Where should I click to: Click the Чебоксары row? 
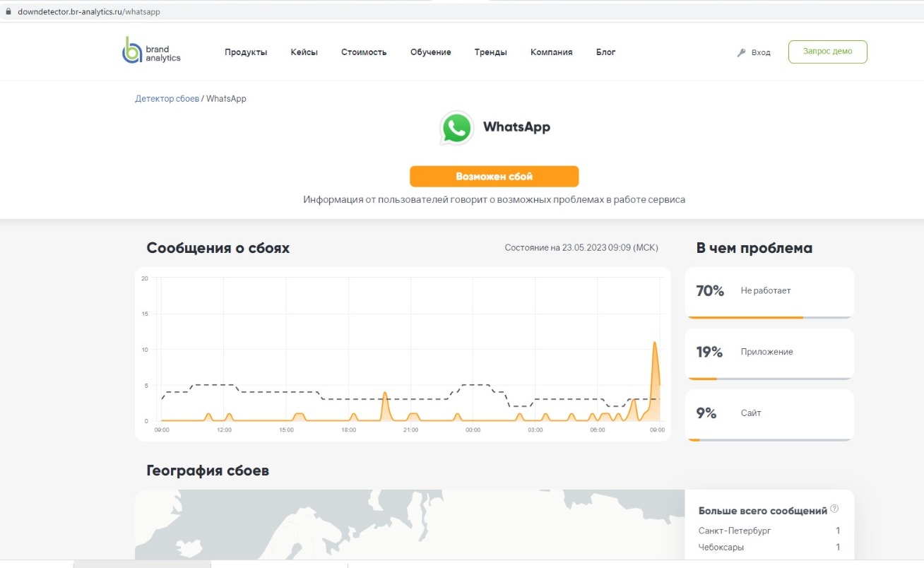click(x=769, y=547)
